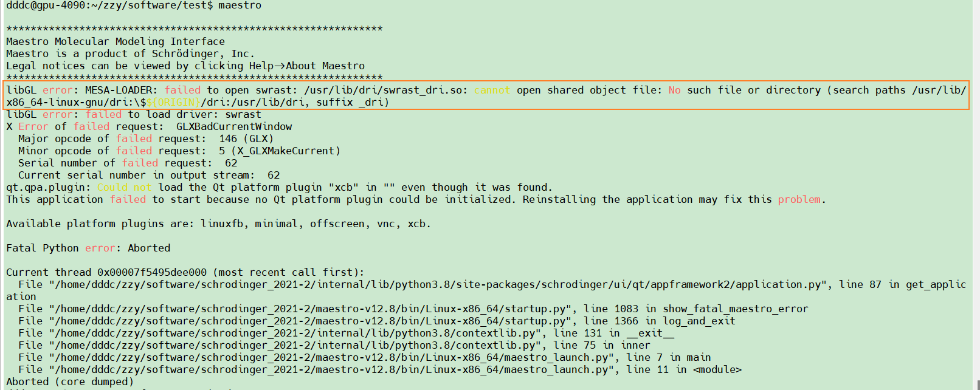Select the Schrödinger, Inc. company name
980x390 pixels.
203,53
